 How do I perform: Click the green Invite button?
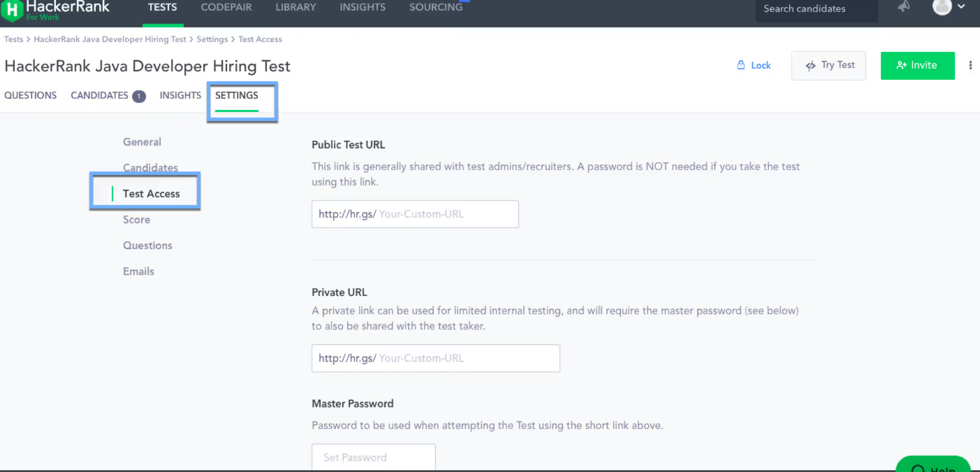(x=917, y=66)
